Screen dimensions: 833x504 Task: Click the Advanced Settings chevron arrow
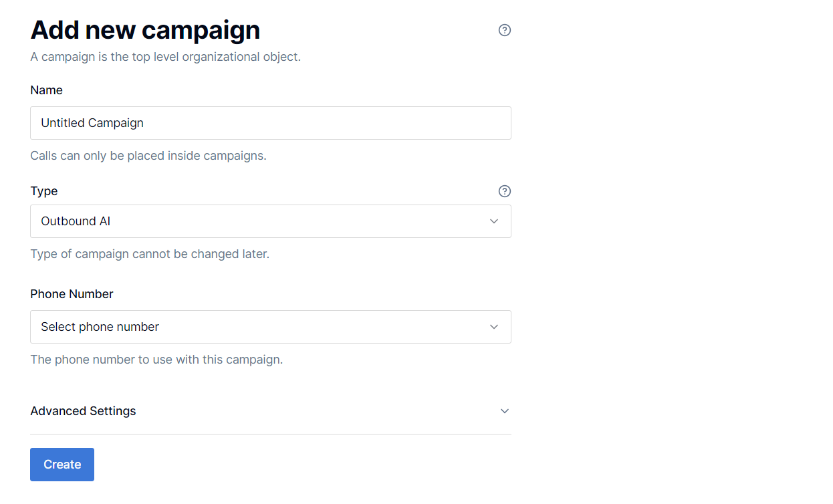(505, 411)
